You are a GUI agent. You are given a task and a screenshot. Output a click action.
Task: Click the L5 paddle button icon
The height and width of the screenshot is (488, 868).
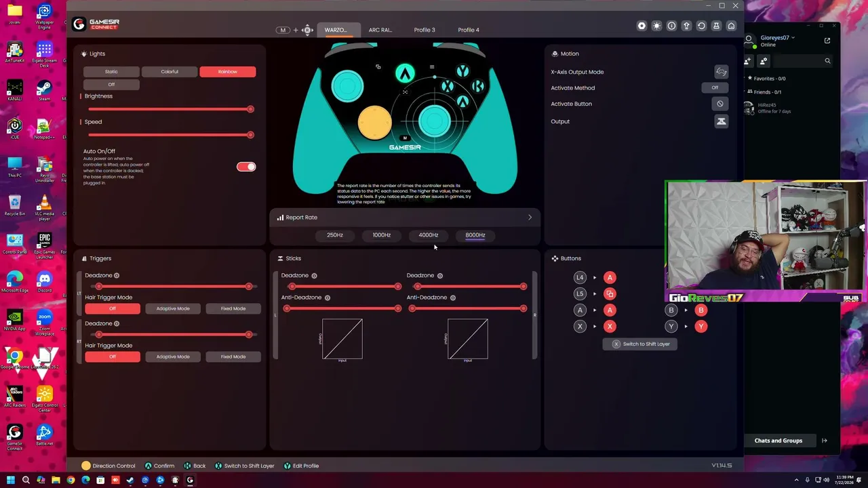(580, 293)
